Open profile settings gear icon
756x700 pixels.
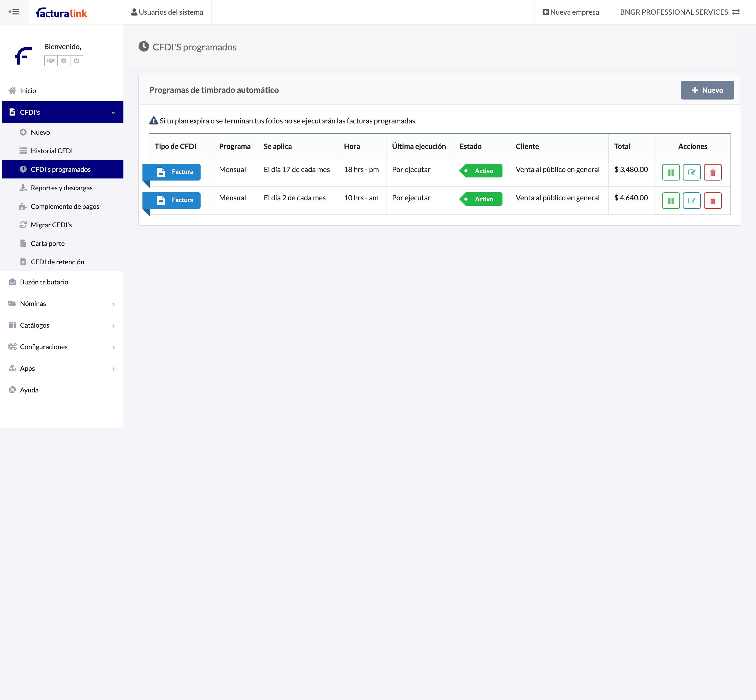click(x=64, y=61)
